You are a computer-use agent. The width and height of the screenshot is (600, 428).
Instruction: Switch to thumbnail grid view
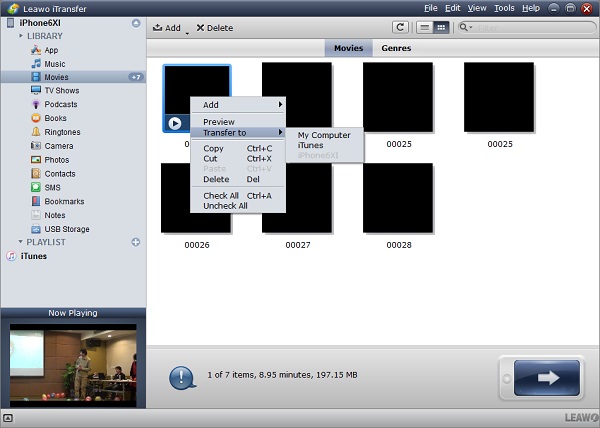click(x=440, y=28)
